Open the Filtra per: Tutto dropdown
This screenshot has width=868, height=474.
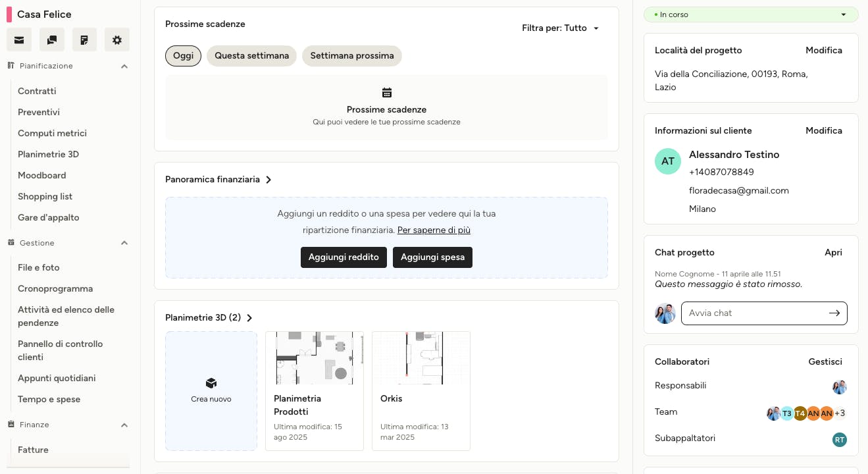tap(561, 28)
